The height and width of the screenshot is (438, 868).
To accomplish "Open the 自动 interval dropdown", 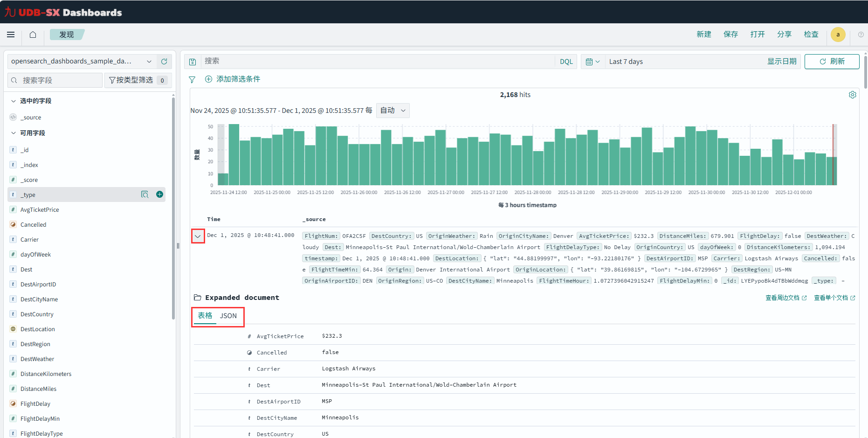I will [393, 111].
